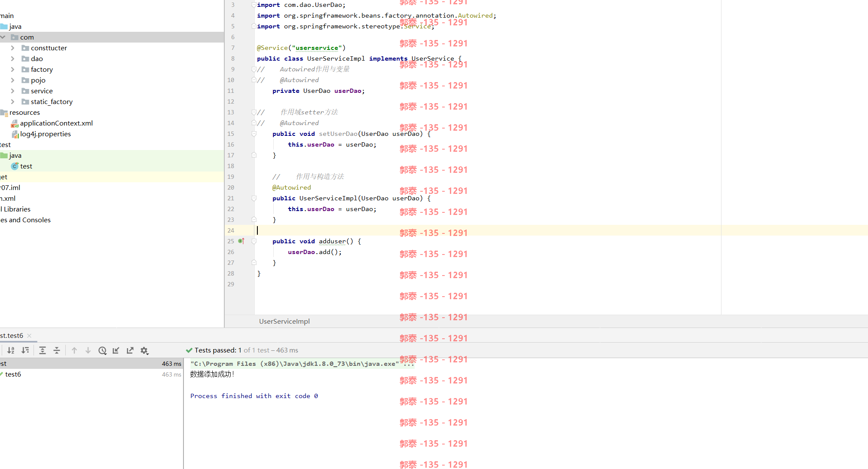868x469 pixels.
Task: Expand the pojo package
Action: pyautogui.click(x=12, y=80)
